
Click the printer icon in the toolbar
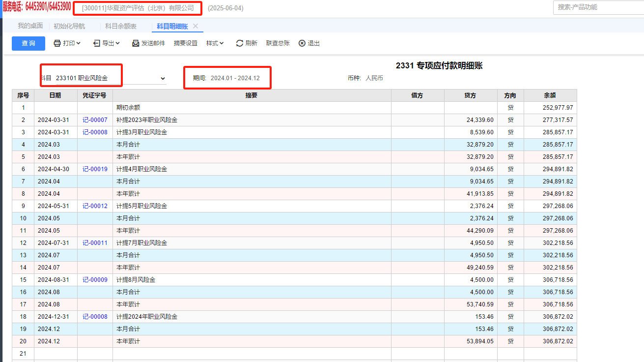57,43
